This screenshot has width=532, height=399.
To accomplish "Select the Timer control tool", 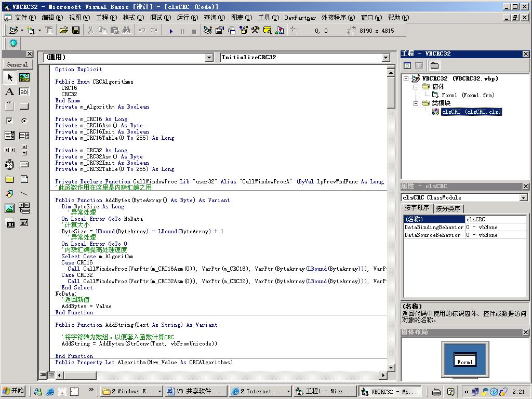I will [x=9, y=165].
